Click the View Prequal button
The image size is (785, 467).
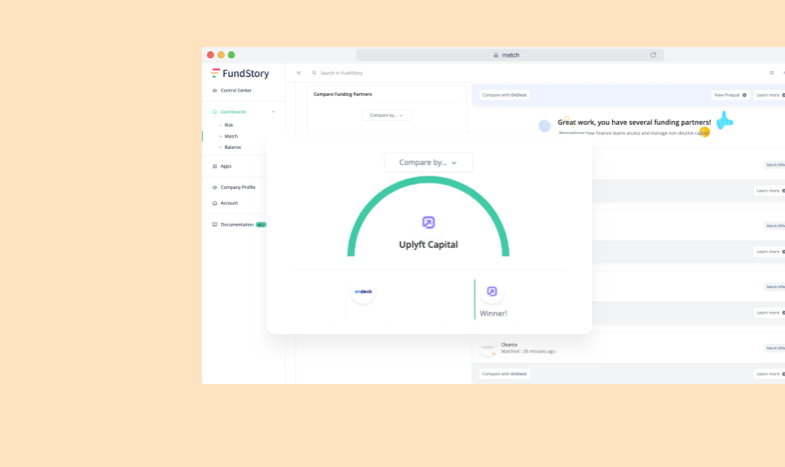coord(730,95)
